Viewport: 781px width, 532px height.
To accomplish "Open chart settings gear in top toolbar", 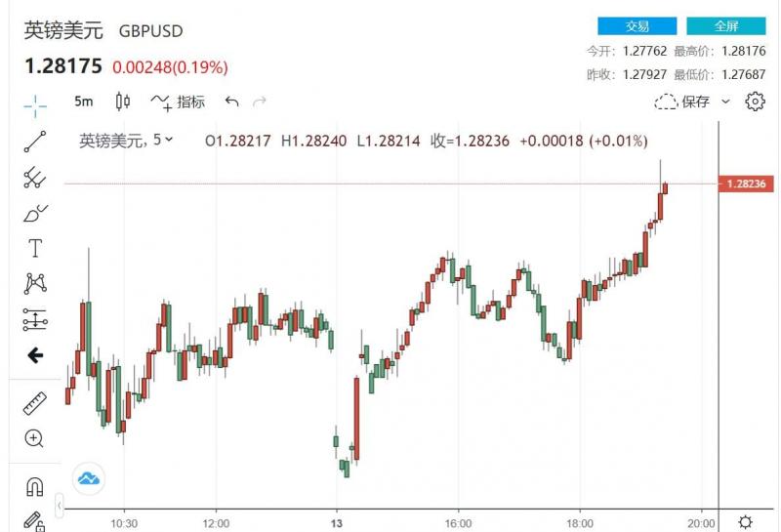I will [755, 102].
